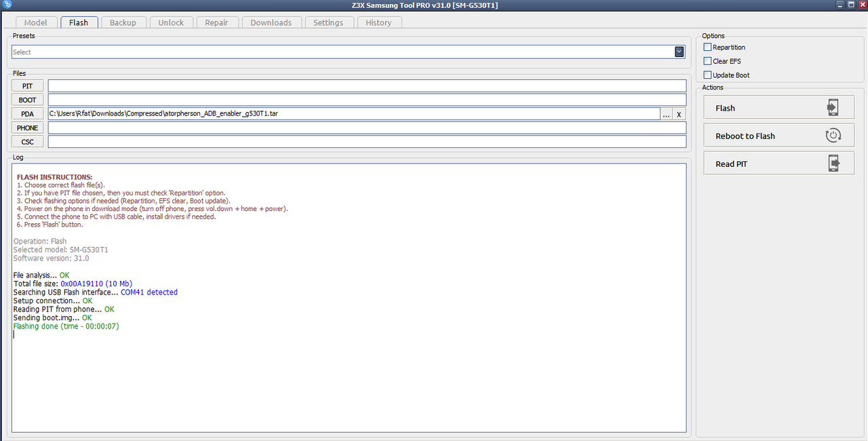868x441 pixels.
Task: Click 'Setup connection... OK' log line
Action: tap(53, 301)
